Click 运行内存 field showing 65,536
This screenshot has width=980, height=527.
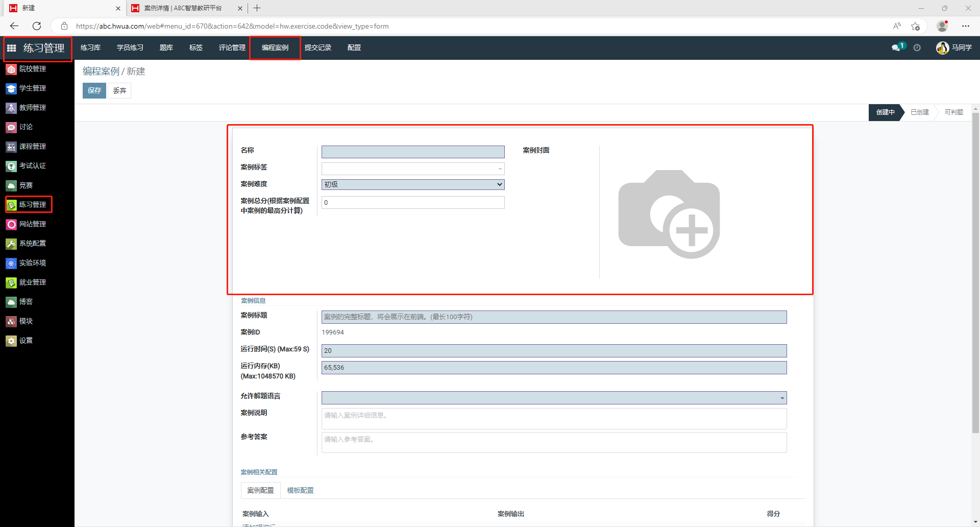[554, 368]
